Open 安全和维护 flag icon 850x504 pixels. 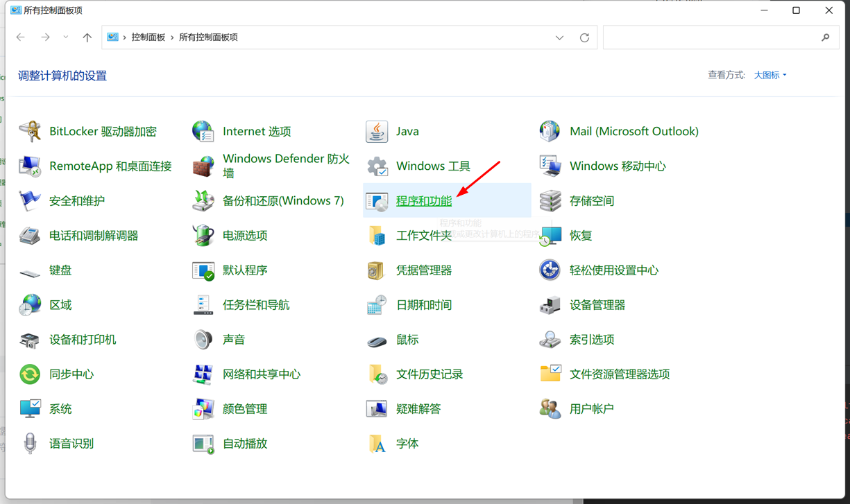(x=30, y=201)
